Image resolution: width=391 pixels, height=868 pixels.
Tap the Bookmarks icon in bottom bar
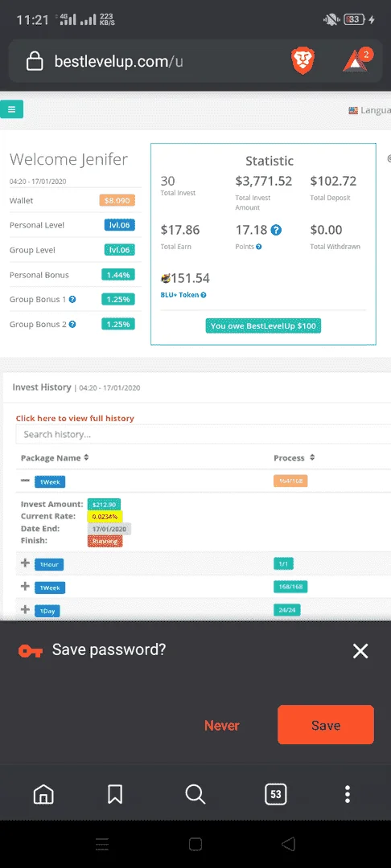(114, 794)
